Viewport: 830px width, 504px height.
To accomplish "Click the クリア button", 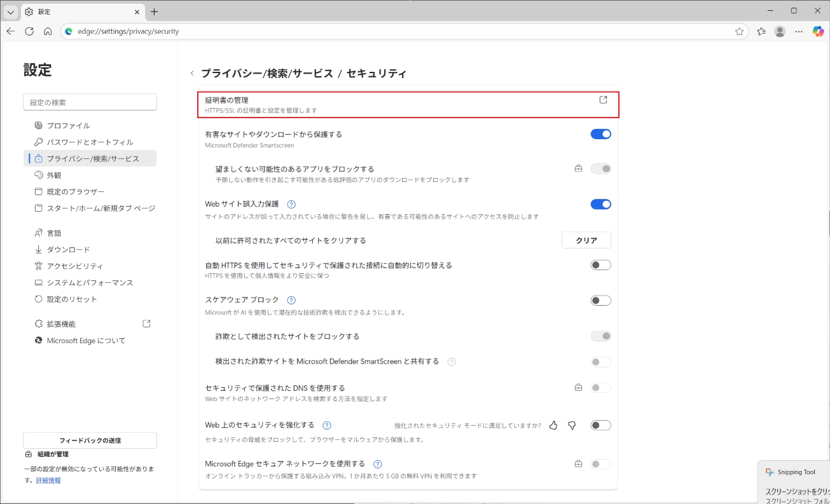I will click(x=586, y=240).
